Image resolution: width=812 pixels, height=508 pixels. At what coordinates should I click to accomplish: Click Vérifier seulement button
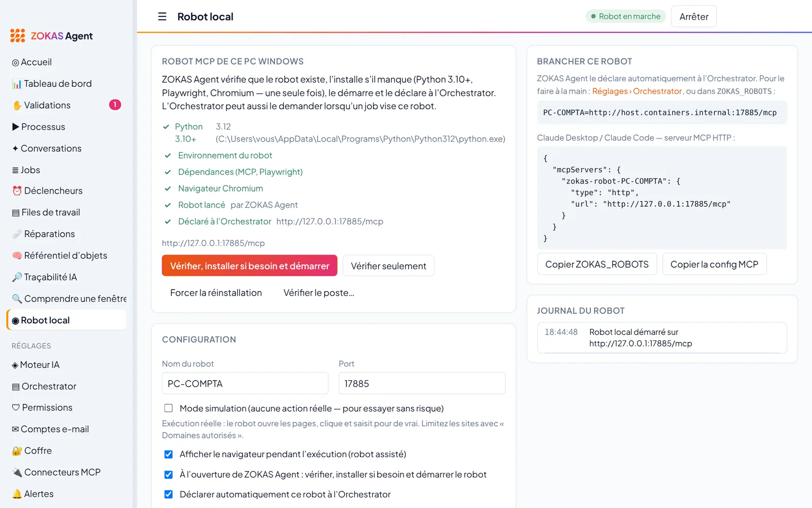(388, 266)
